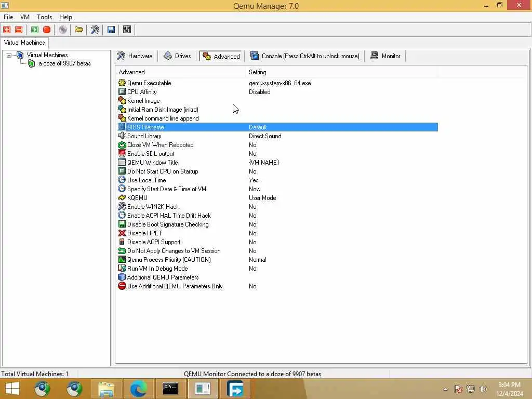Click the Additional QEMU Parameters cube icon
This screenshot has width=532, height=399.
tap(122, 277)
